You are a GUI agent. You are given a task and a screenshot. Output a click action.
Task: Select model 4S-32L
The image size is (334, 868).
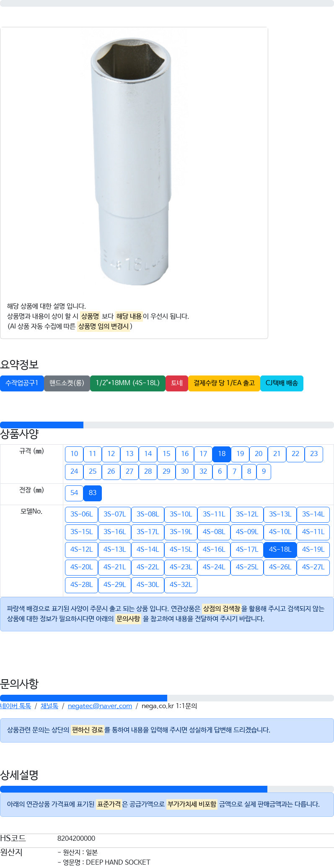point(181,585)
